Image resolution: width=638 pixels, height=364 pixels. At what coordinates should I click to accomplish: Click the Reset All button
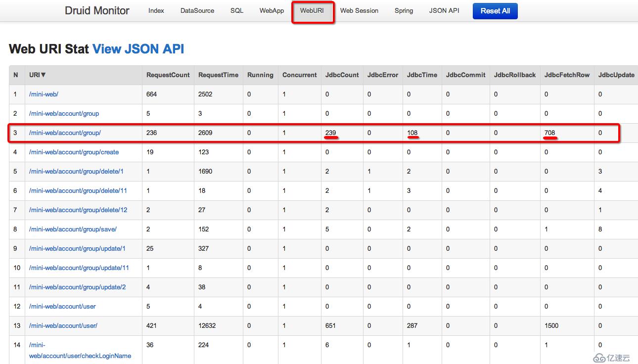tap(495, 11)
